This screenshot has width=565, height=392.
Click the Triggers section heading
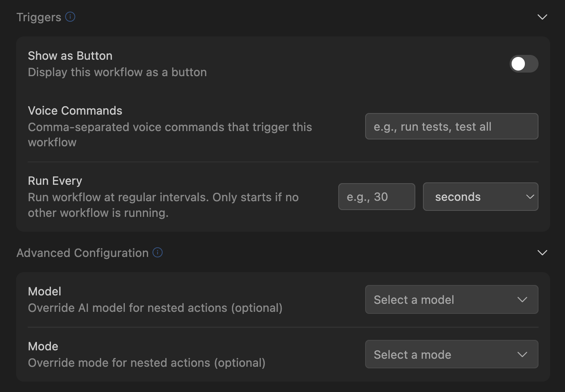click(39, 17)
